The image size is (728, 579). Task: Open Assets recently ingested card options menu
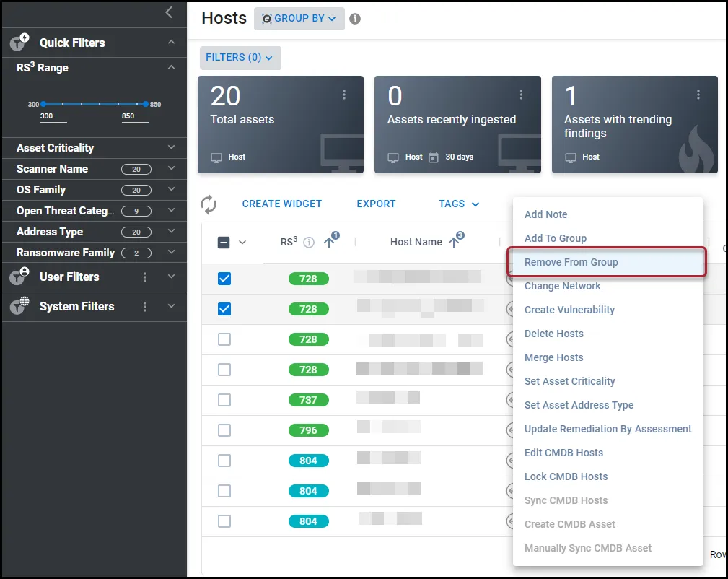521,95
